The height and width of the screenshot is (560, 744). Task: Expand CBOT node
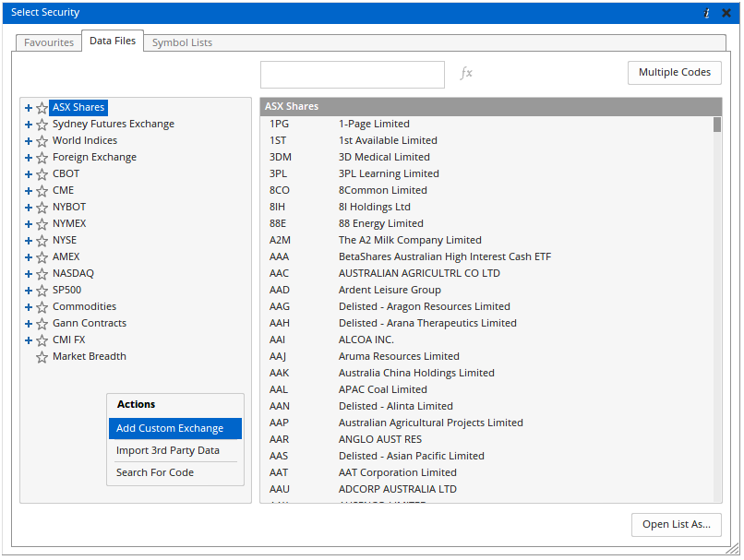pos(29,174)
